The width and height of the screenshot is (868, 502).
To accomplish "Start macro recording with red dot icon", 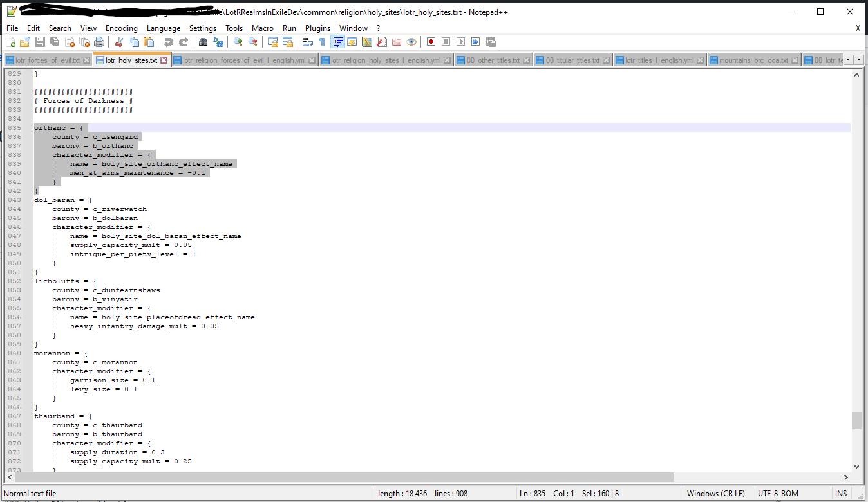I will pyautogui.click(x=431, y=42).
